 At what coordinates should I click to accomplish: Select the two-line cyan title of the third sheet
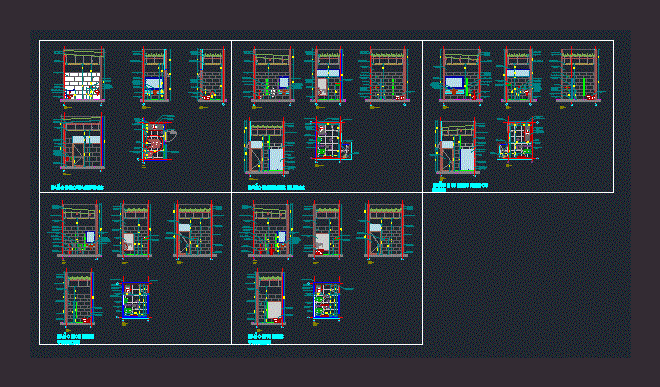(460, 187)
